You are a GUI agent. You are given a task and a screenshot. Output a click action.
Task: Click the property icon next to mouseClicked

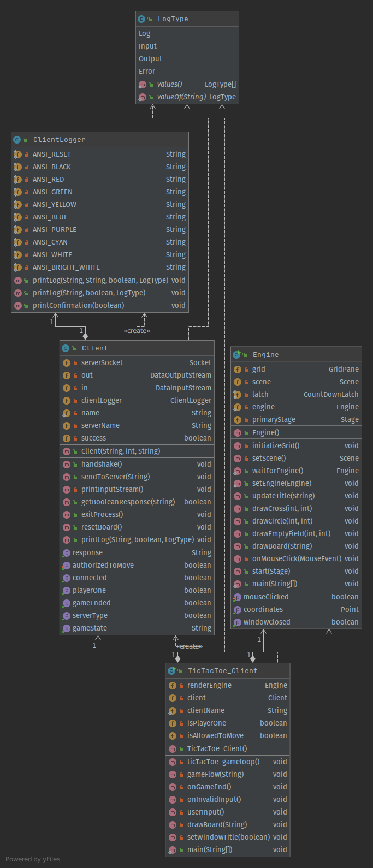click(238, 597)
